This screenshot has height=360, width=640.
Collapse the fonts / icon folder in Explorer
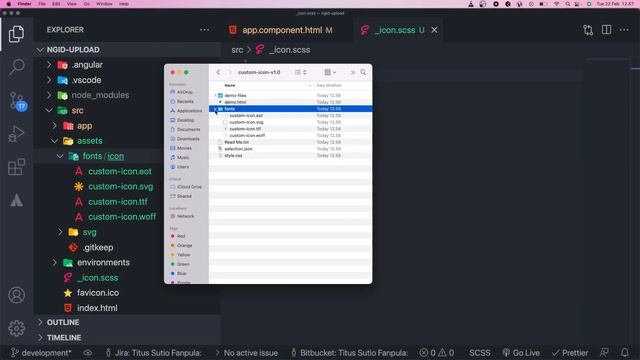point(60,156)
